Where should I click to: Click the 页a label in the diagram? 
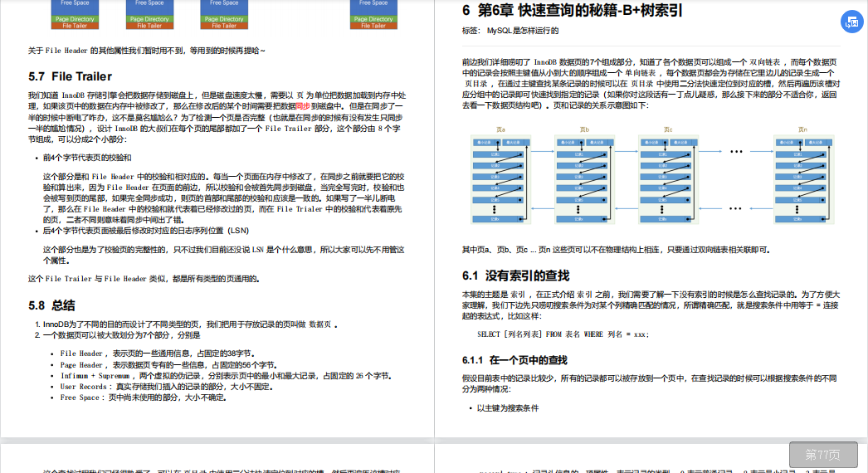coord(500,129)
